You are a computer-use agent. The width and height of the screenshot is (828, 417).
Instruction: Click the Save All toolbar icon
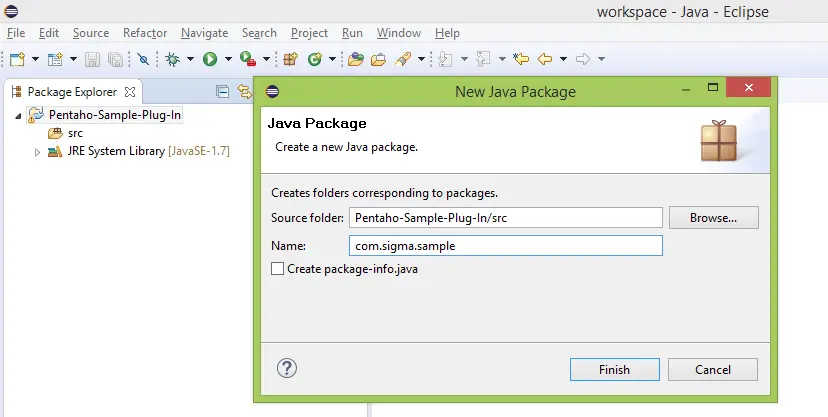115,59
